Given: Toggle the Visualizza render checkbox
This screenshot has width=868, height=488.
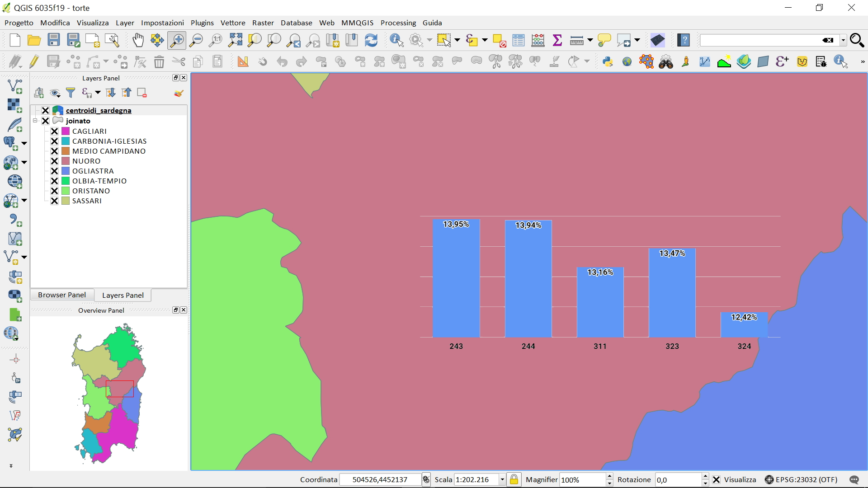Looking at the screenshot, I should pos(717,479).
